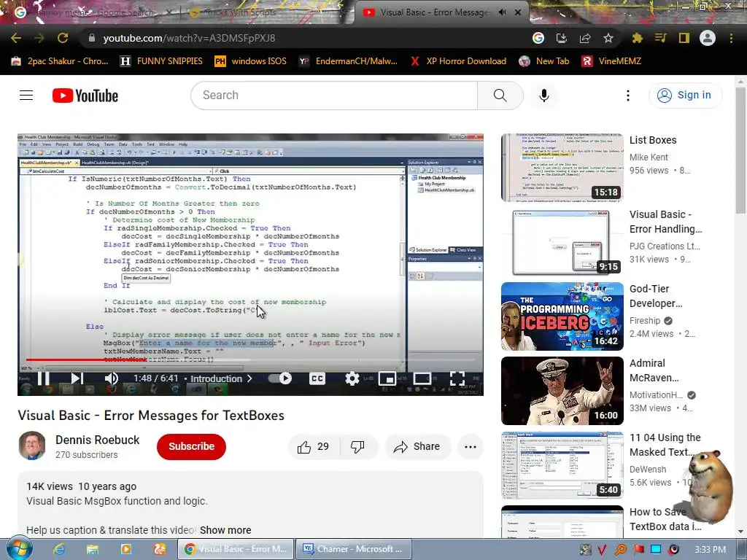Submit search with the magnifier button

pyautogui.click(x=500, y=96)
